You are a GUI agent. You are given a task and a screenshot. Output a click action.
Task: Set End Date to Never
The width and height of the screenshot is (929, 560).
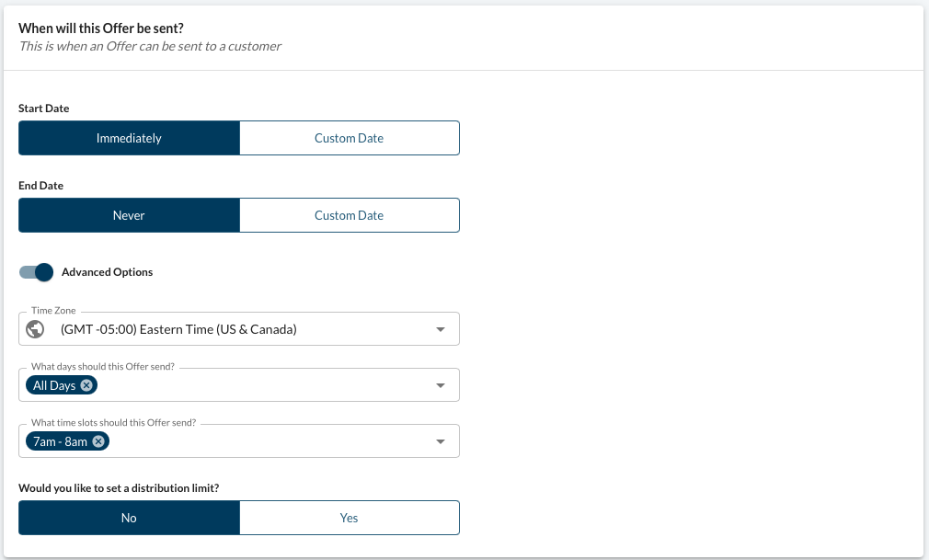point(129,215)
